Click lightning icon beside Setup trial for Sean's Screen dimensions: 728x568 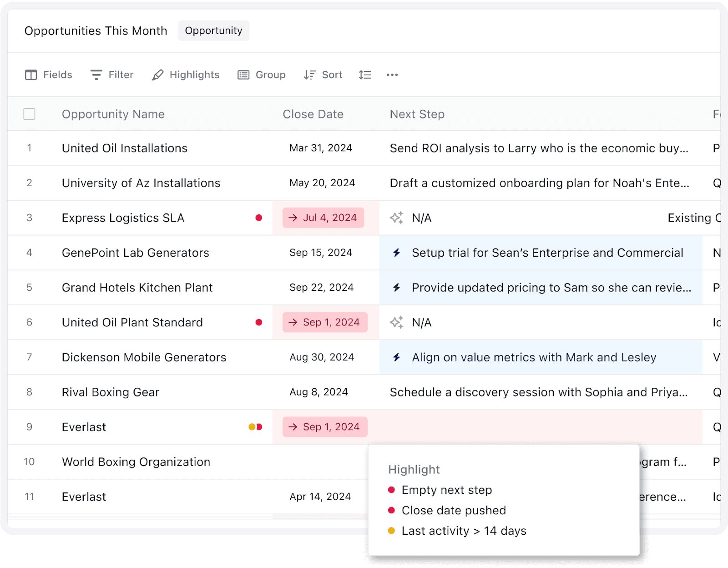point(397,253)
